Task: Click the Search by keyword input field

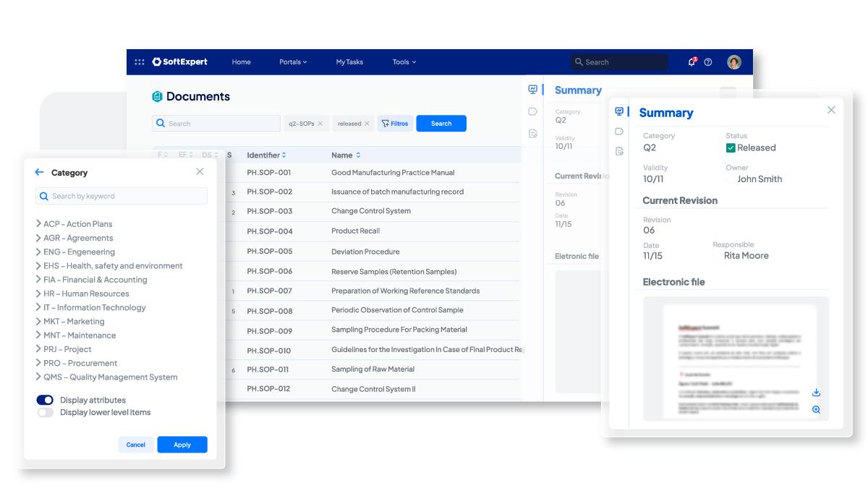Action: (x=122, y=196)
